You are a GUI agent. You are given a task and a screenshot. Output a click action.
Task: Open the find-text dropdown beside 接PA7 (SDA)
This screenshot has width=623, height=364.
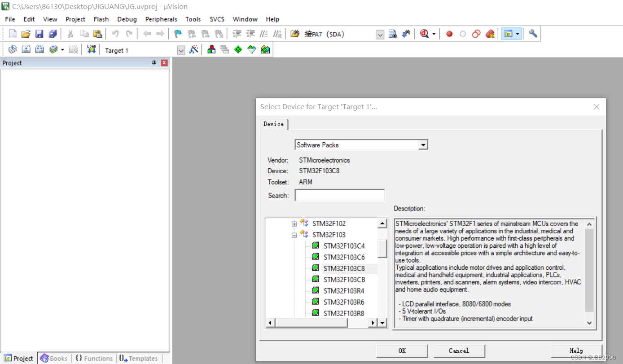point(380,35)
